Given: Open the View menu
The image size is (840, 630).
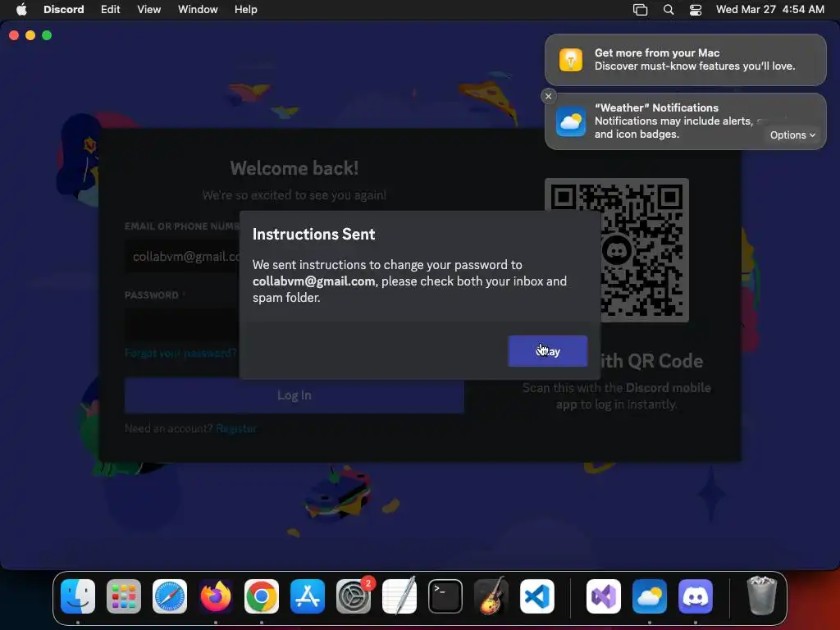Looking at the screenshot, I should (149, 9).
